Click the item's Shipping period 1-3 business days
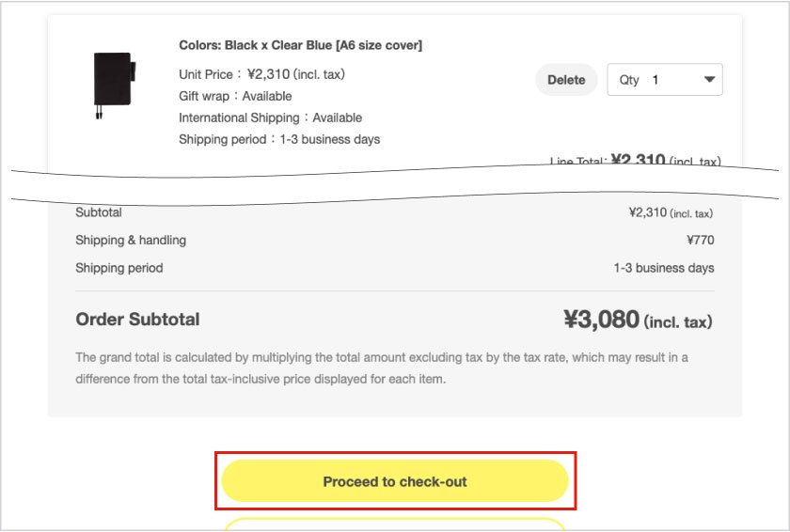This screenshot has width=790, height=532. coord(279,139)
